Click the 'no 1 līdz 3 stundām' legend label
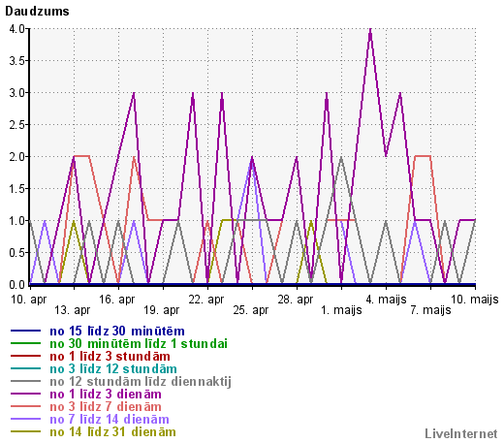 110,357
